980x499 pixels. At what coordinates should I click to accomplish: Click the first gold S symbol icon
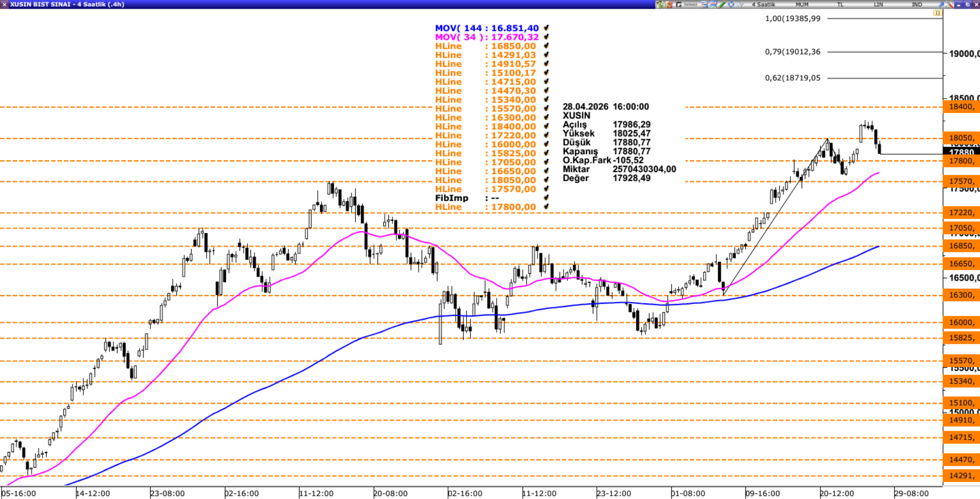coord(660,5)
